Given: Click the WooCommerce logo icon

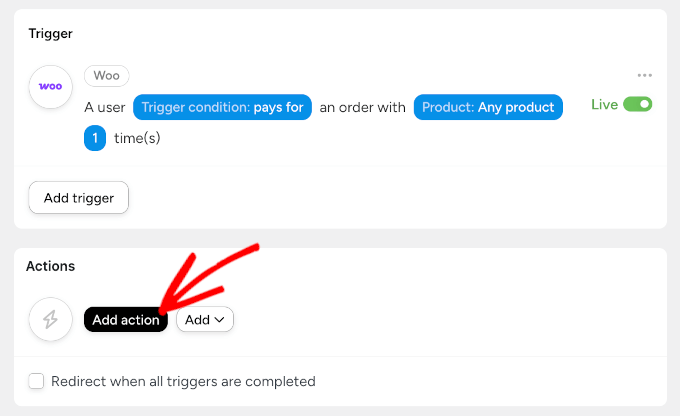Looking at the screenshot, I should (x=50, y=87).
